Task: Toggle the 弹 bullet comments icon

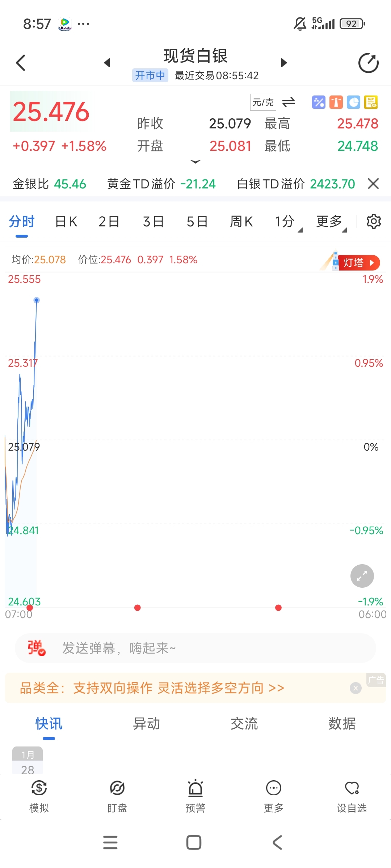Action: click(37, 648)
